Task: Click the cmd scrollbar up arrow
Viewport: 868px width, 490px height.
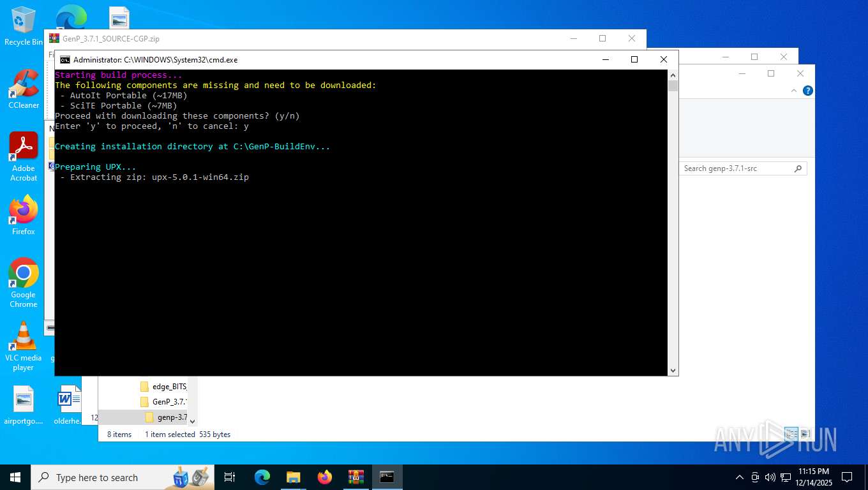Action: (x=673, y=75)
